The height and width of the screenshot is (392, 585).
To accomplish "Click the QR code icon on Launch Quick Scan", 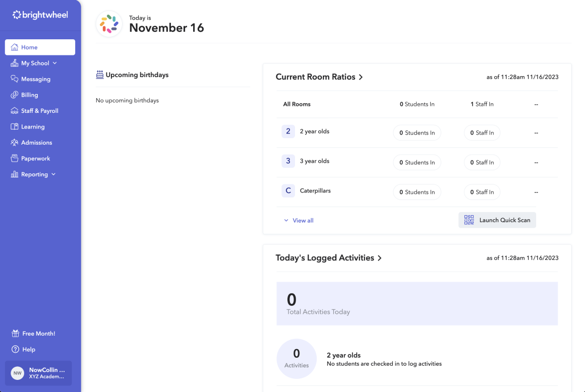I will click(x=469, y=220).
